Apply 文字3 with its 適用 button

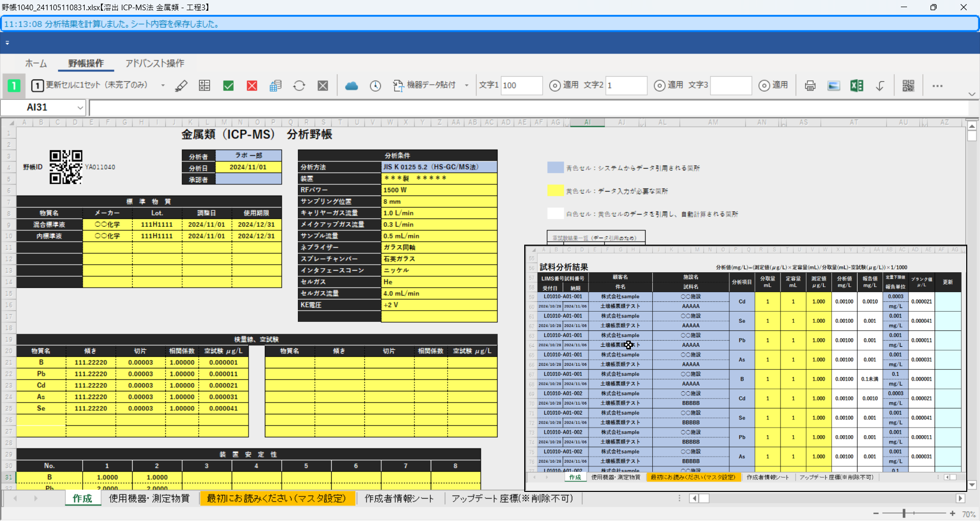coord(773,85)
